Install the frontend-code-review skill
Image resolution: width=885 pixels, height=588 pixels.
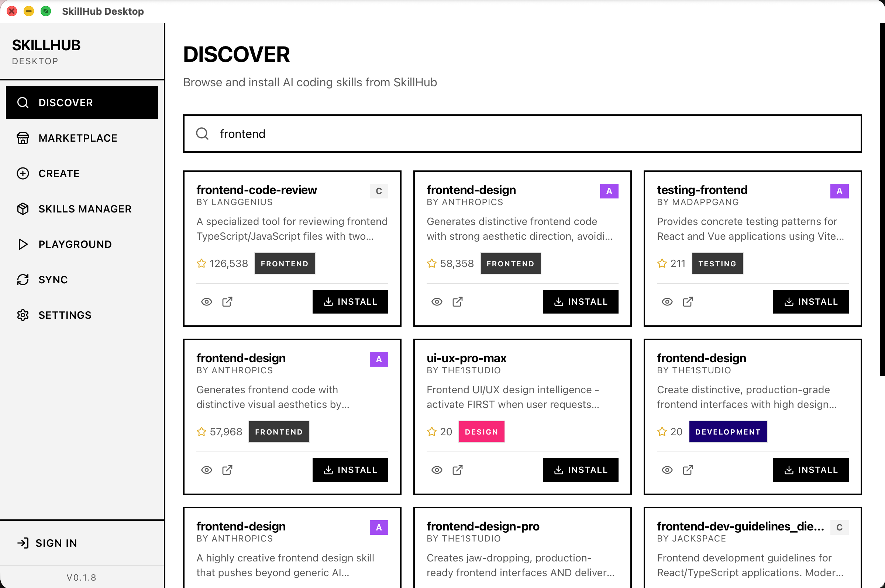point(350,302)
